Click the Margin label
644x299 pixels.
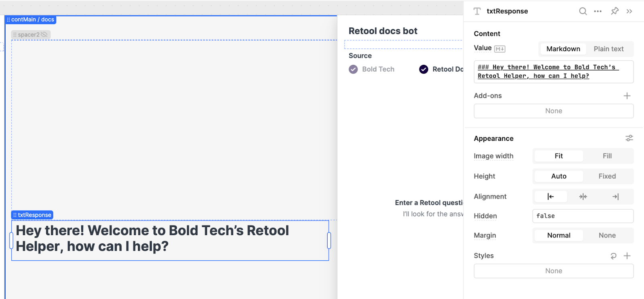tap(485, 235)
